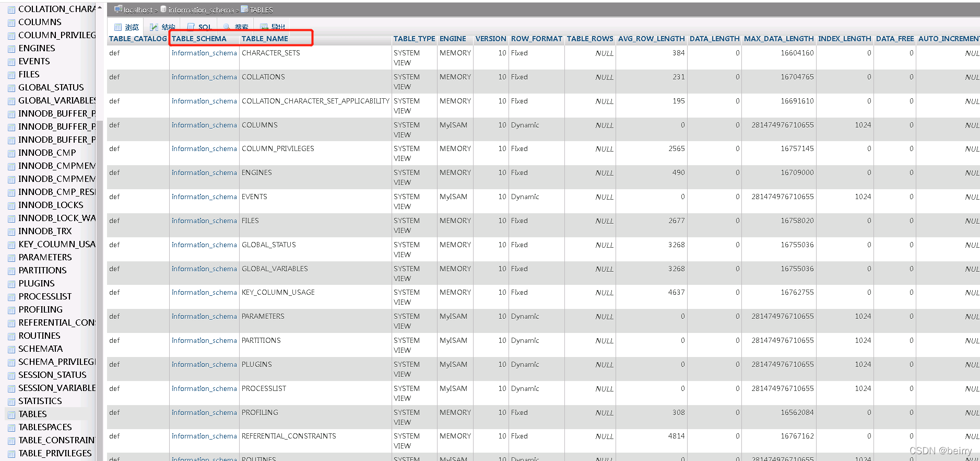This screenshot has width=980, height=461.
Task: Click the table icon beside SCHEMATA in sidebar
Action: pos(11,349)
